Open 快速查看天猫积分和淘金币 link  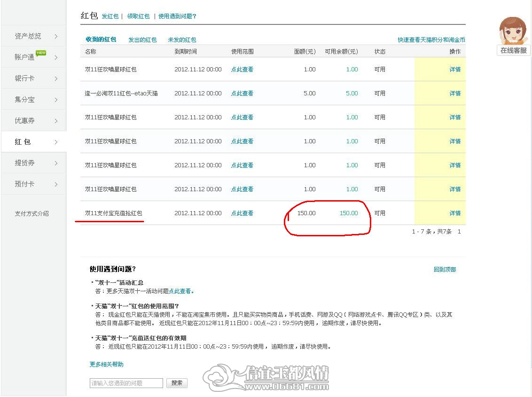coord(431,39)
